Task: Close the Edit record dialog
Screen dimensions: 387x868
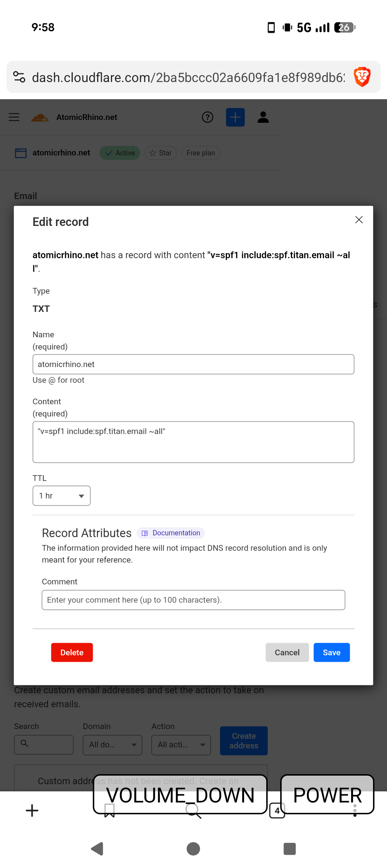Action: pyautogui.click(x=359, y=220)
